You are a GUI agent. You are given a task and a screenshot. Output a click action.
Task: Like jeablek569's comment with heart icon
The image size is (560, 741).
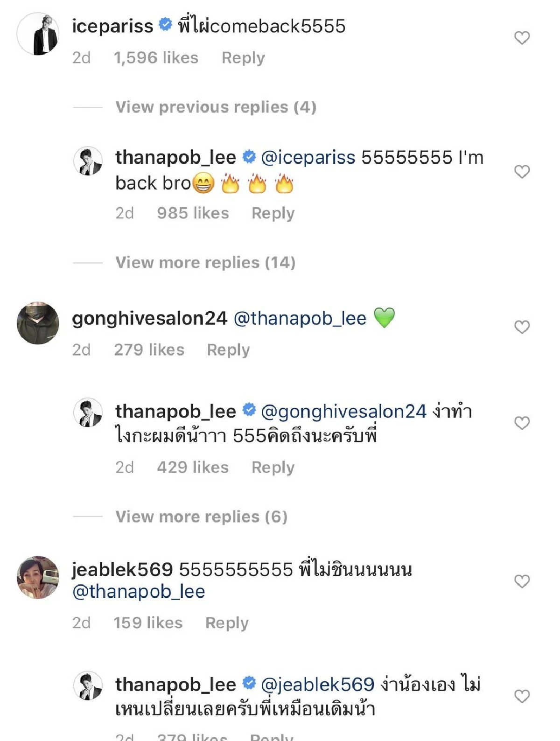pyautogui.click(x=521, y=580)
